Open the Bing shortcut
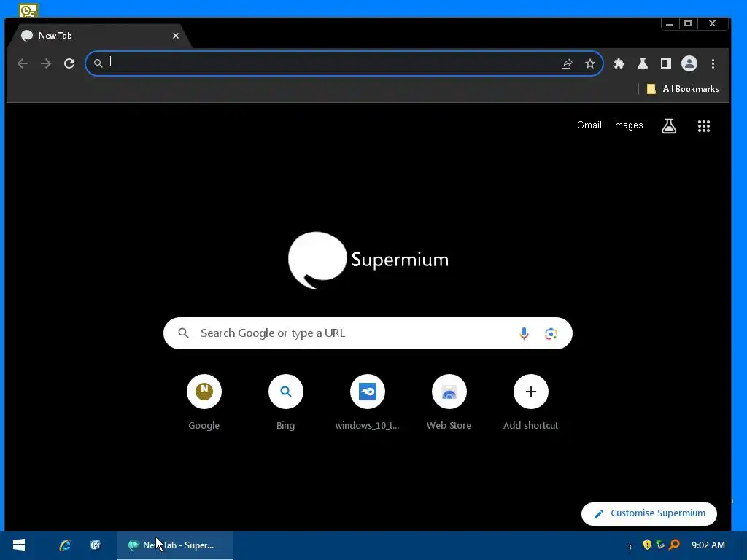This screenshot has width=747, height=560. (285, 402)
